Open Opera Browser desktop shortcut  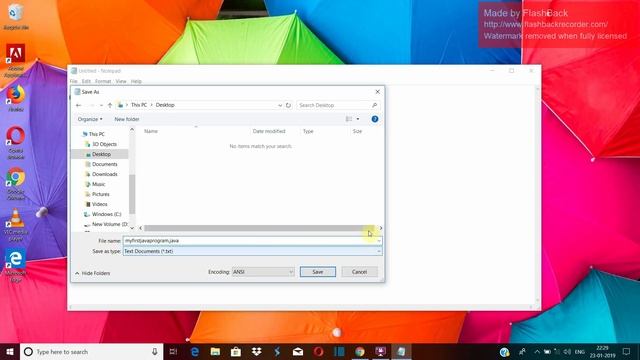(x=16, y=143)
